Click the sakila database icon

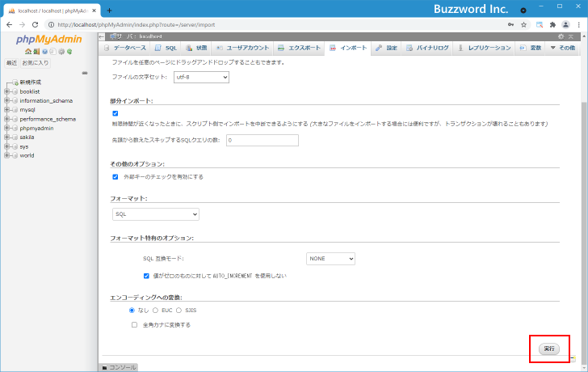pos(15,137)
